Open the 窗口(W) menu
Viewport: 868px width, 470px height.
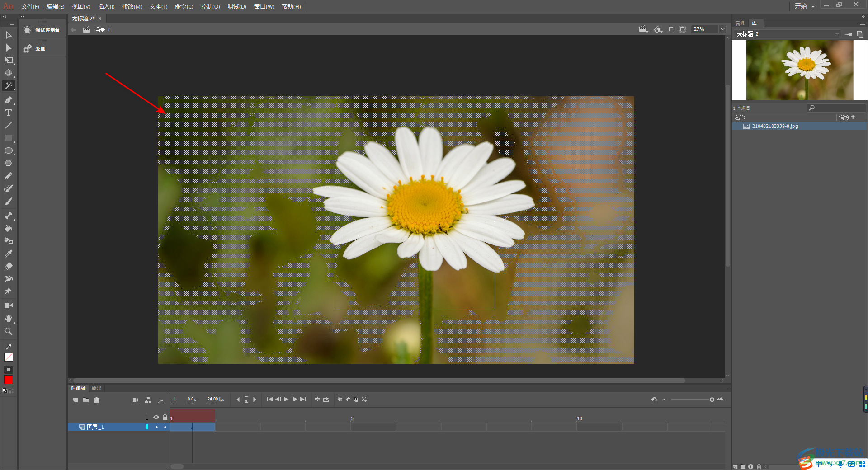coord(264,7)
